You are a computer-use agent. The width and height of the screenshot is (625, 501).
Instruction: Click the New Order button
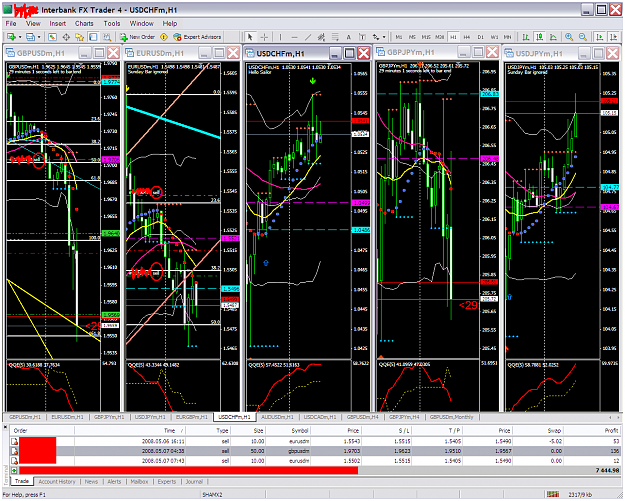point(137,37)
